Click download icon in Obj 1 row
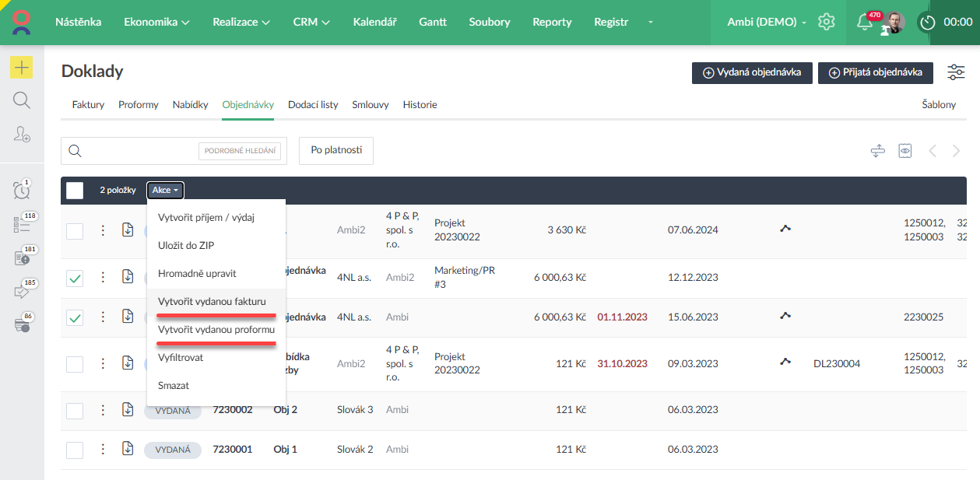Viewport: 980px width, 480px height. click(128, 449)
